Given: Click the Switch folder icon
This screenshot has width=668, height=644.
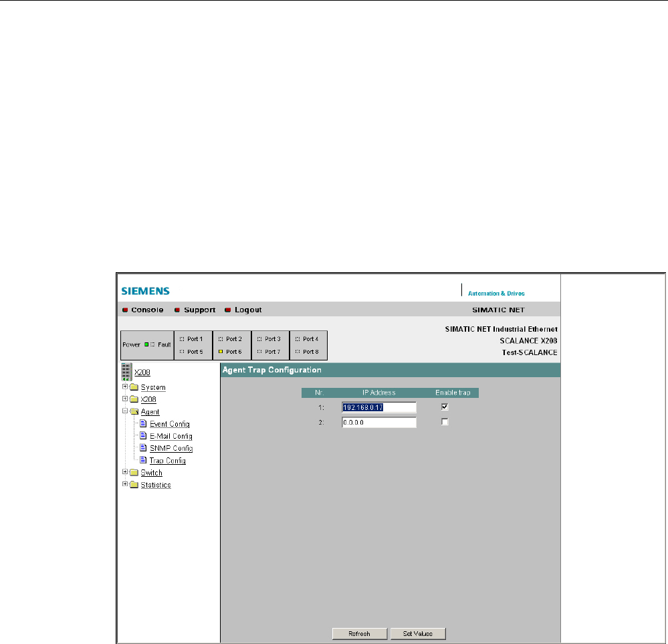Looking at the screenshot, I should (x=134, y=472).
